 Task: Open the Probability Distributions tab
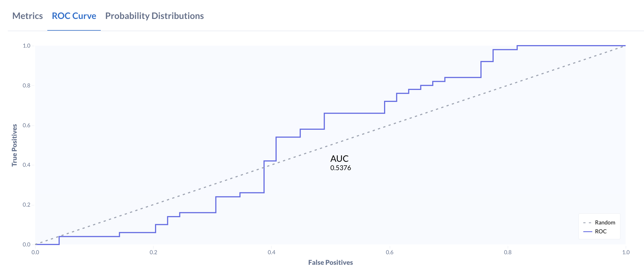pos(154,16)
